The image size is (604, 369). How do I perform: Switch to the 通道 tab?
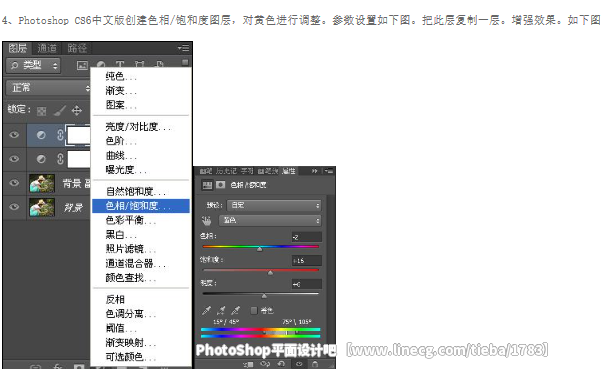click(x=47, y=48)
